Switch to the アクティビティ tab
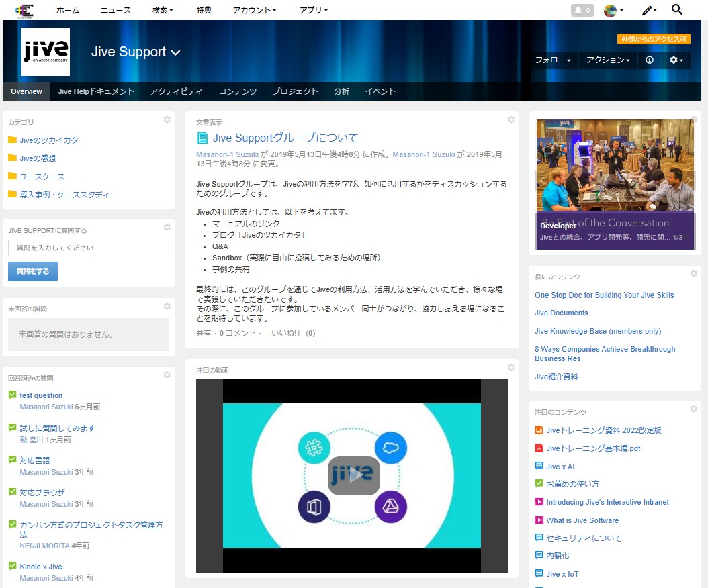 click(x=176, y=91)
